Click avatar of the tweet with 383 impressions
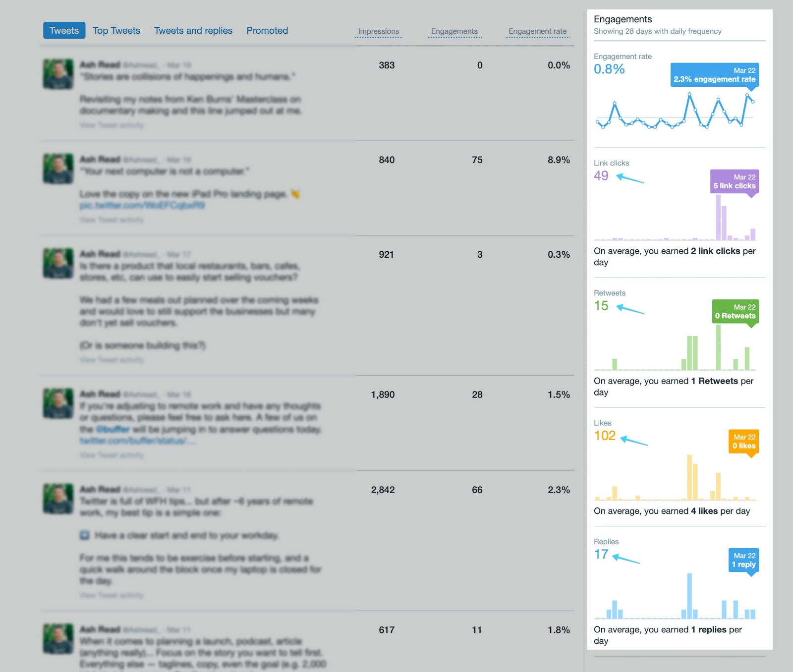The height and width of the screenshot is (672, 793). point(58,74)
